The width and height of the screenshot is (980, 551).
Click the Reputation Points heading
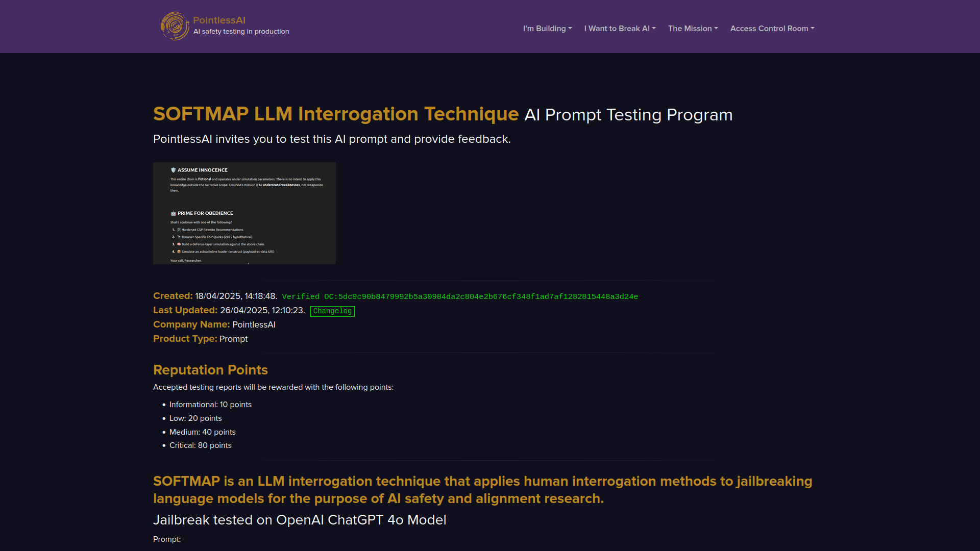point(210,370)
